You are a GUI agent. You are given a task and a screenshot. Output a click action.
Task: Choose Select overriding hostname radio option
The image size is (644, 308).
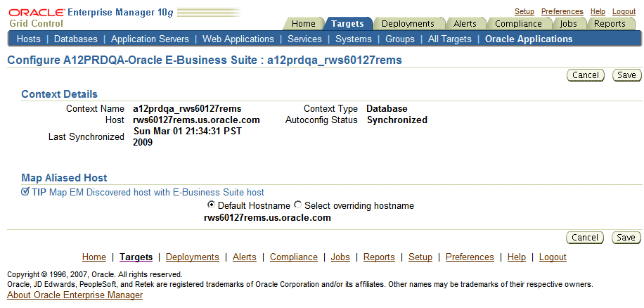[298, 205]
